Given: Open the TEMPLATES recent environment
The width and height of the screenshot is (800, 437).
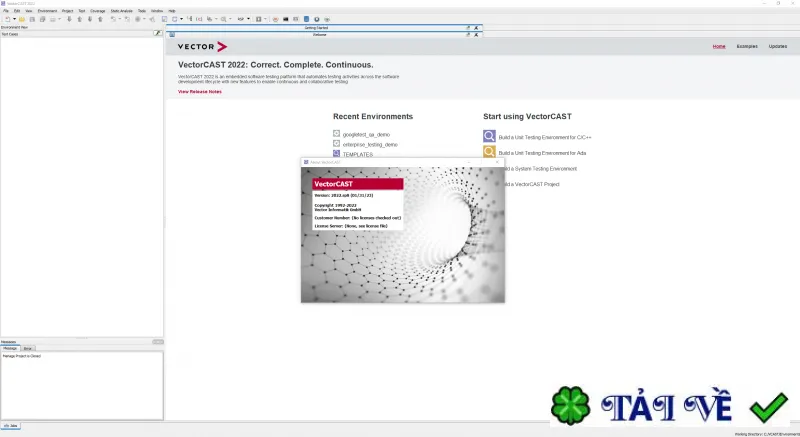Looking at the screenshot, I should 358,155.
